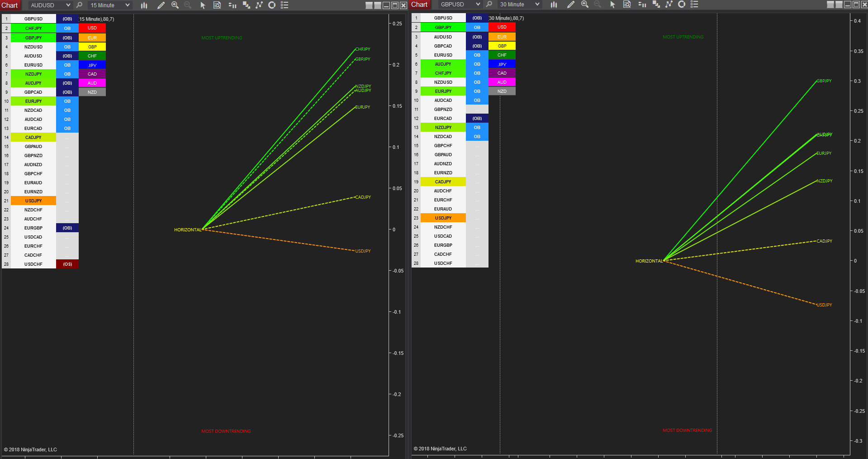Open drawing tools pencil in GBPUSD chart

[571, 4]
